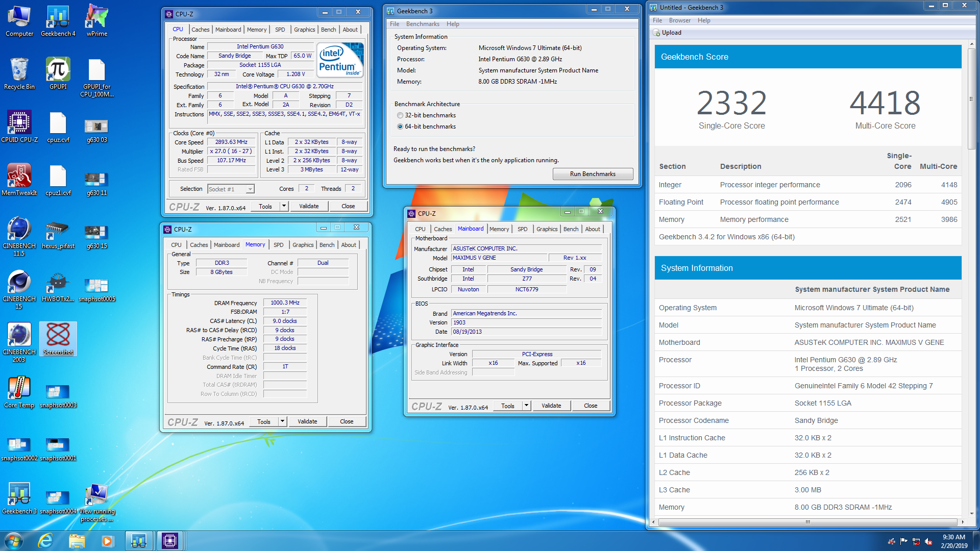Image resolution: width=980 pixels, height=551 pixels.
Task: Open the Computer desktop icon
Action: [19, 21]
